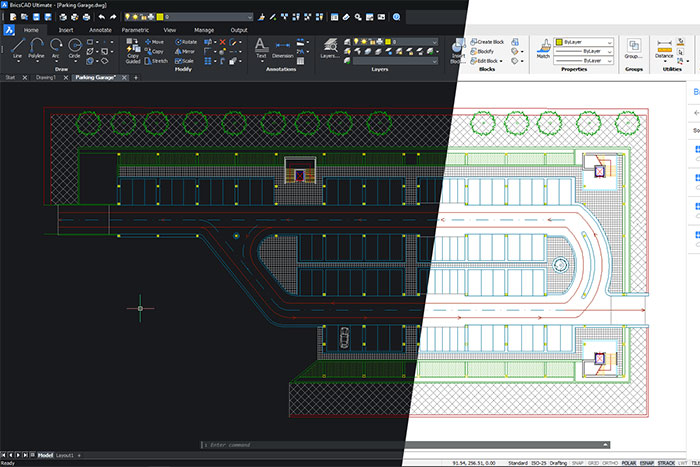The image size is (700, 467).
Task: Switch to the Insert ribbon tab
Action: [x=66, y=30]
